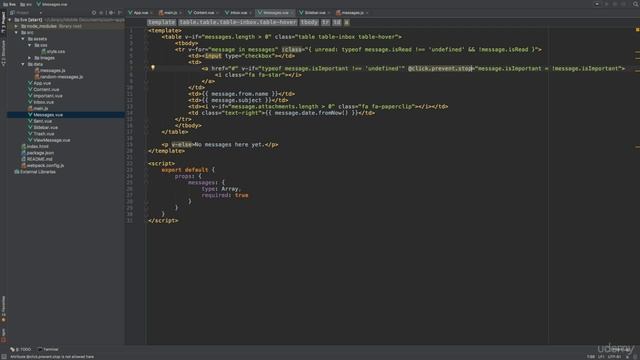Click the LF line separator status entry

(x=601, y=357)
